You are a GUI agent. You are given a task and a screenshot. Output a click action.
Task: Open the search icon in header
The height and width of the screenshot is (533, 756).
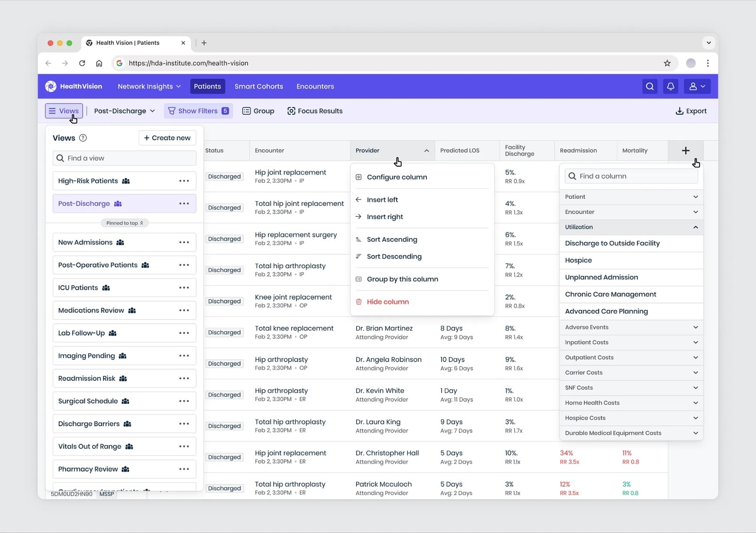tap(650, 86)
